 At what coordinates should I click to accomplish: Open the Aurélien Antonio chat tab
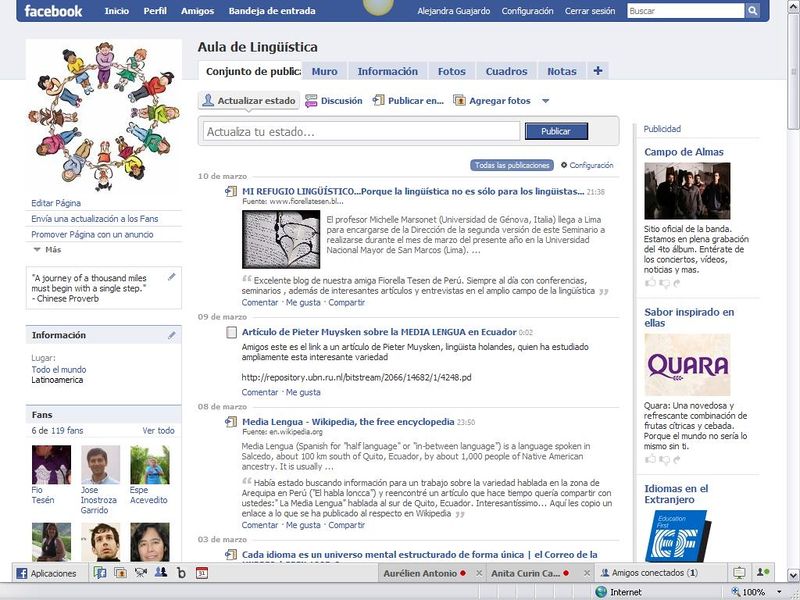click(x=425, y=573)
